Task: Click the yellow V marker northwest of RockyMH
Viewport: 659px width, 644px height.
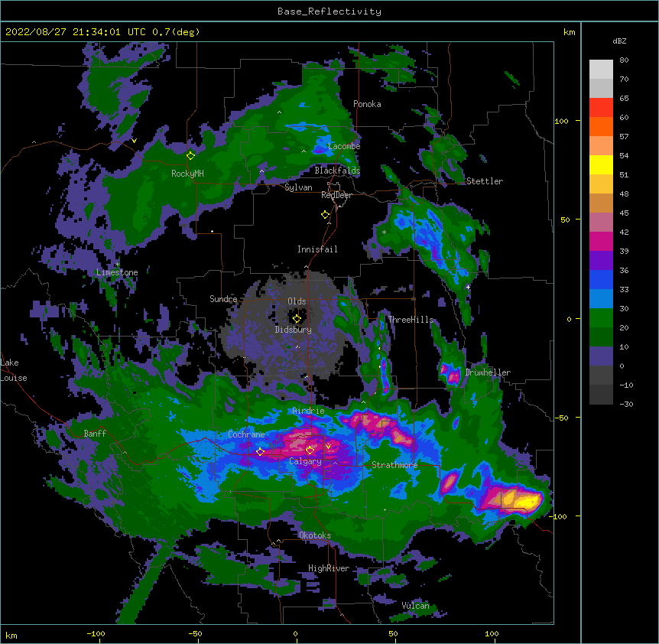Action: (x=134, y=141)
